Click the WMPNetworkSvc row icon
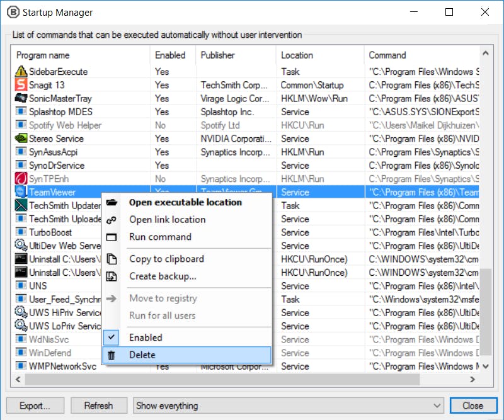504x420 pixels. pos(21,366)
